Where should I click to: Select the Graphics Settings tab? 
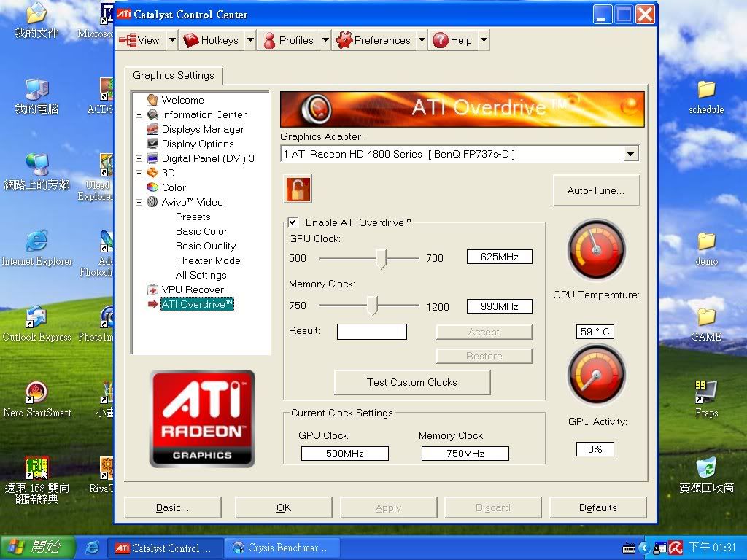[174, 75]
